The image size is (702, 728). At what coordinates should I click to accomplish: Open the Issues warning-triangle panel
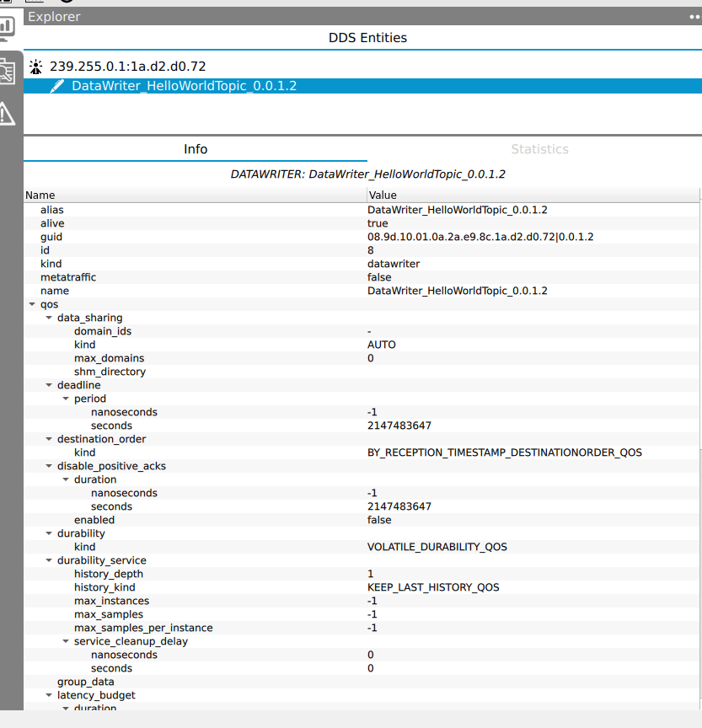pos(8,112)
